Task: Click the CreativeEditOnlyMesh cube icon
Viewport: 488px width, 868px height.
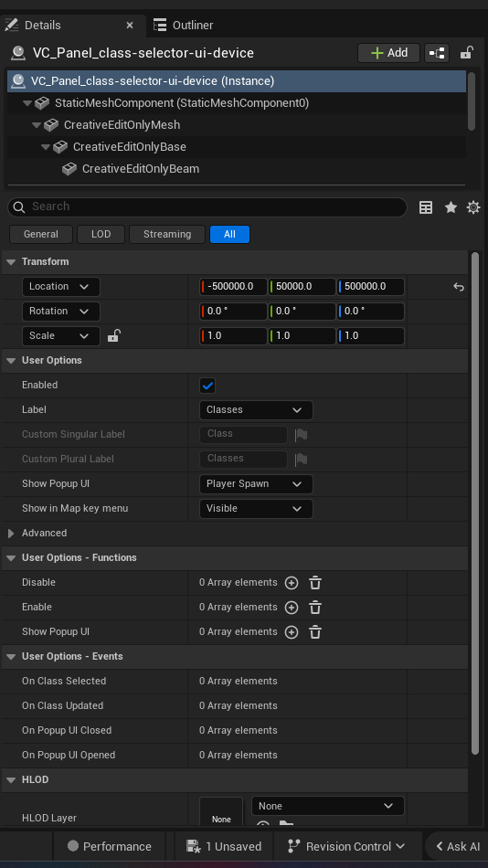Action: pos(51,125)
